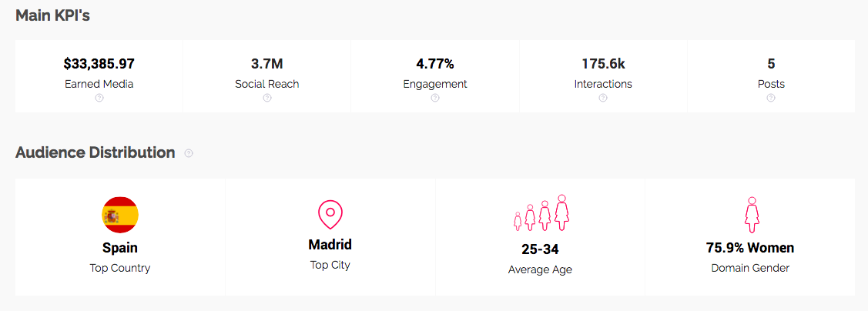Click the age group people icon
Image resolution: width=868 pixels, height=311 pixels.
(x=541, y=212)
